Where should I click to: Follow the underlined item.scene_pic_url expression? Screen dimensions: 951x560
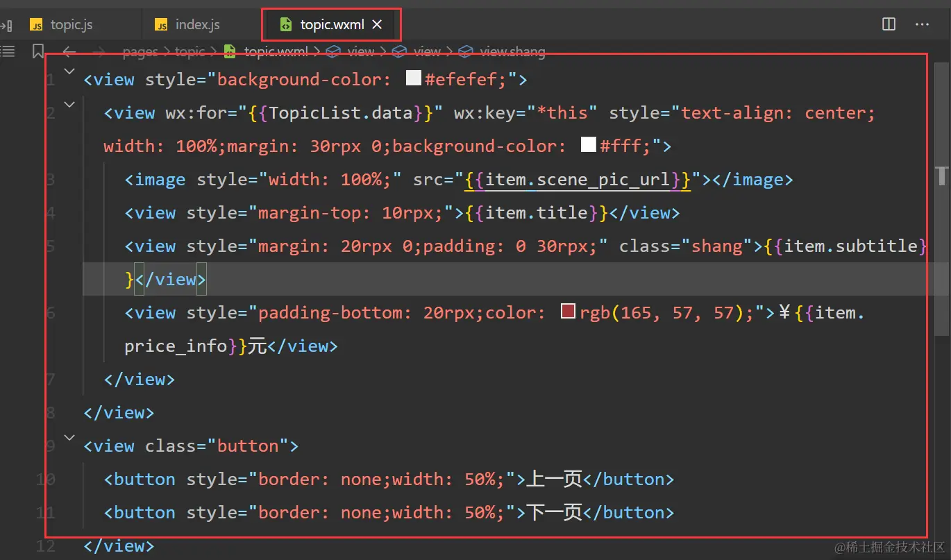click(x=578, y=180)
